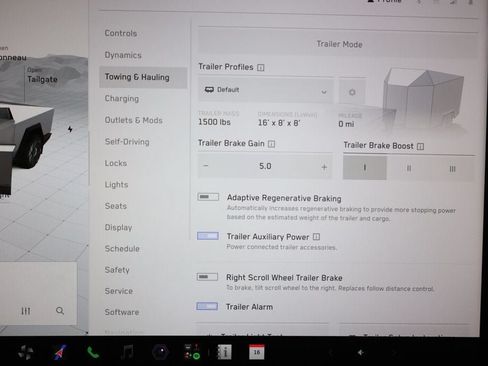Decrease Trailer Brake Gain with minus

click(206, 166)
